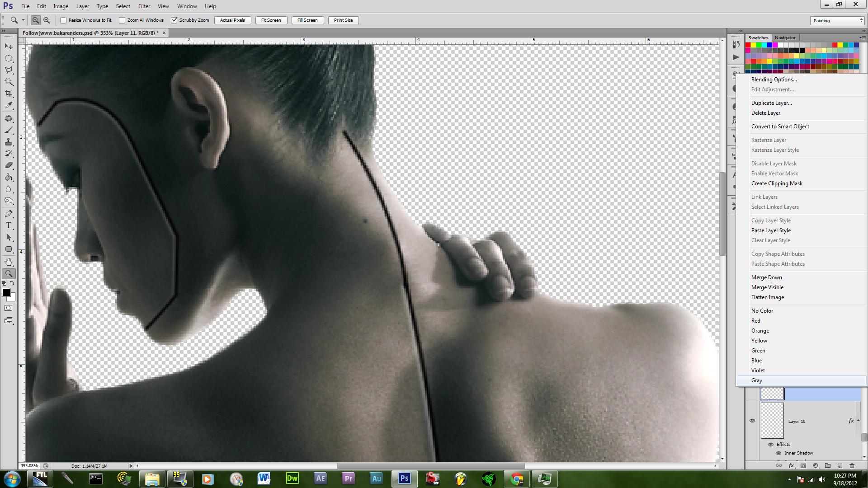Open the Painting workspace dropdown
Viewport: 868px width, 488px height.
click(837, 20)
